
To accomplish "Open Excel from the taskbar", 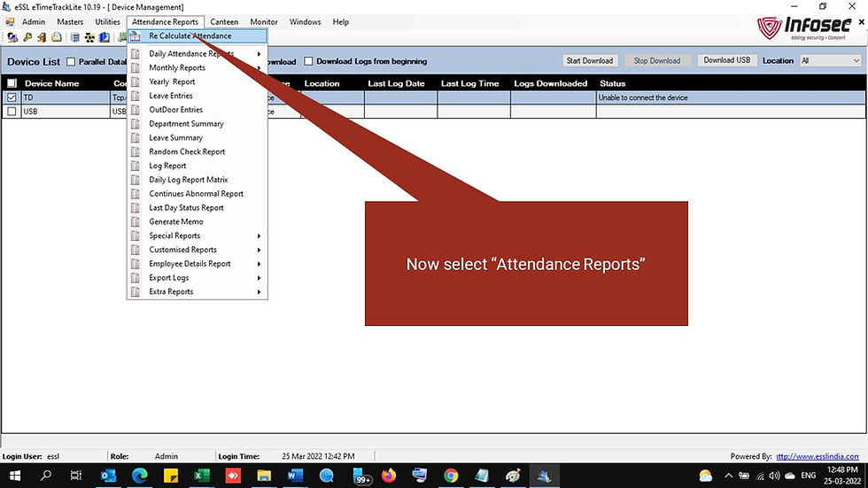I will coord(202,476).
